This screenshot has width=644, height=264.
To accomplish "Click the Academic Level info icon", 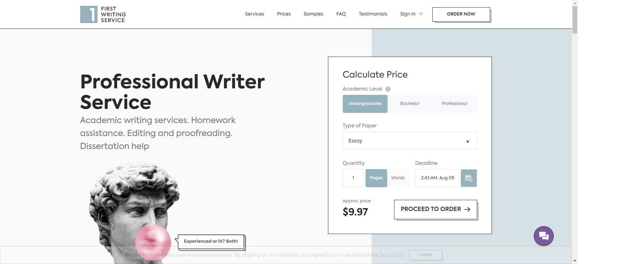I will [x=388, y=89].
